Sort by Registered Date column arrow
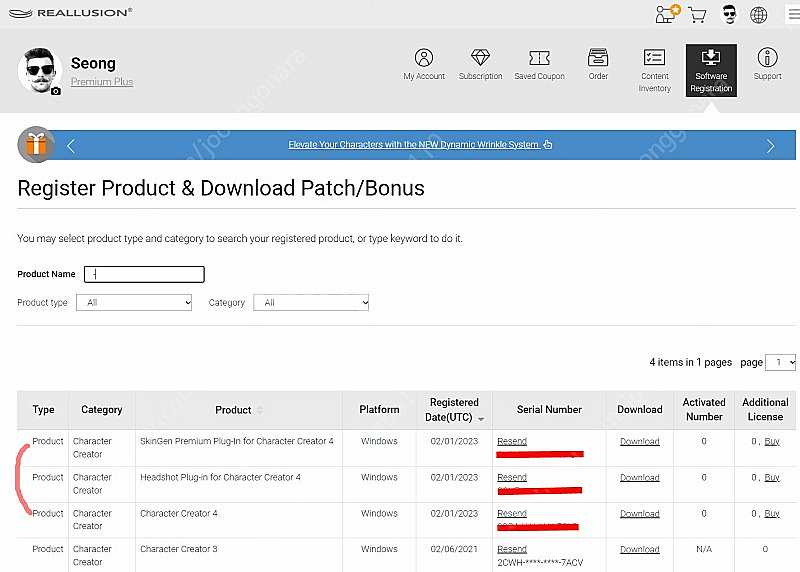Image resolution: width=800 pixels, height=572 pixels. click(481, 419)
